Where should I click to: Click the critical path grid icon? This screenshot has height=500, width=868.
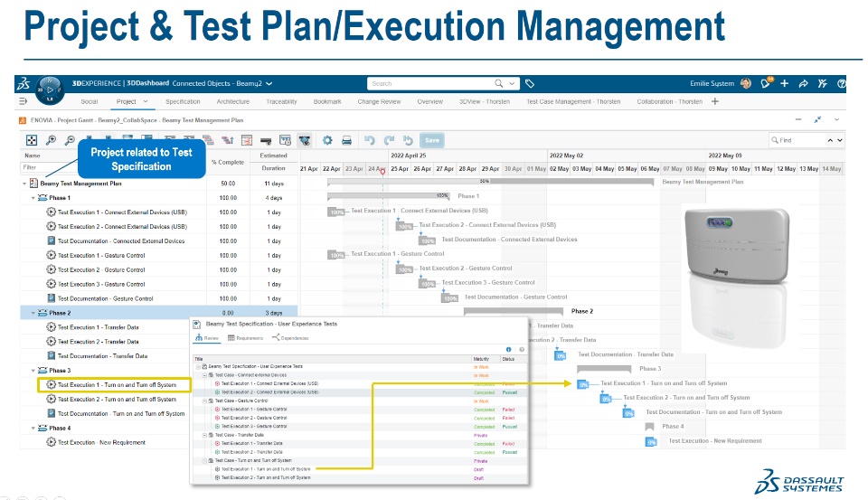247,140
